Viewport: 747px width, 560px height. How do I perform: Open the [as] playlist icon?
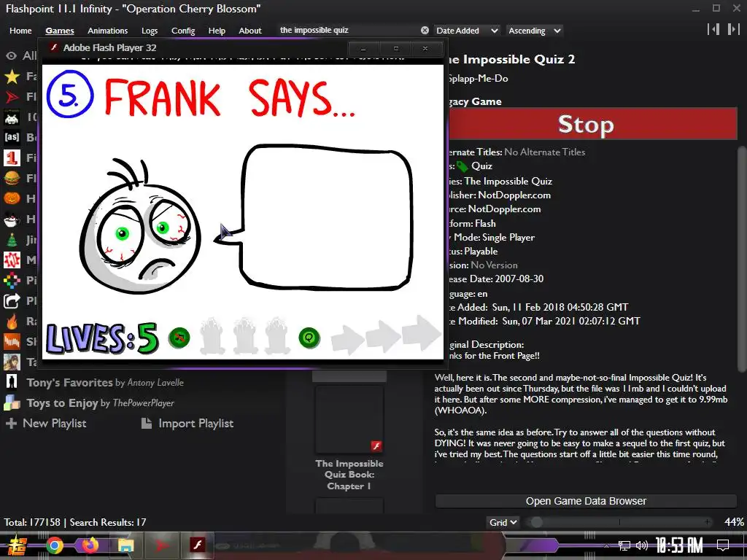click(12, 137)
